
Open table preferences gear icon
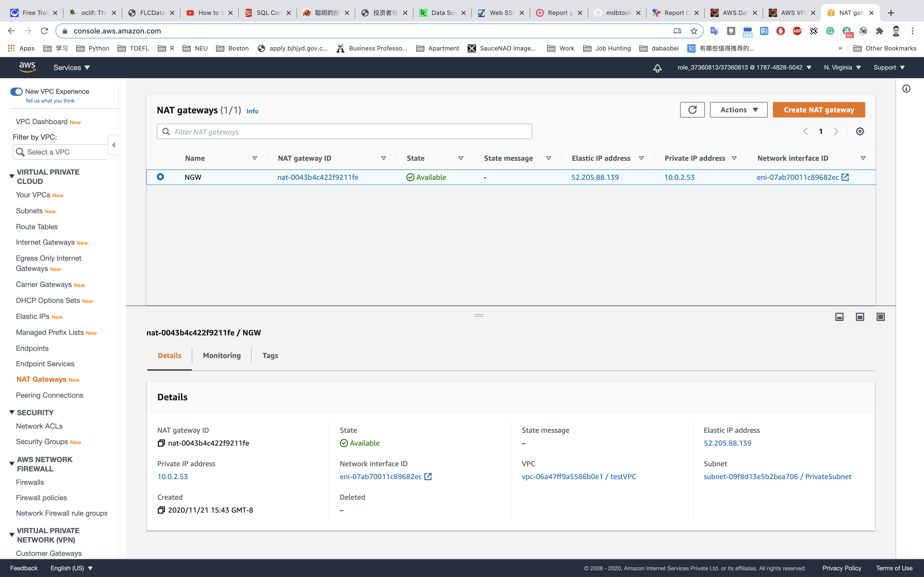860,131
